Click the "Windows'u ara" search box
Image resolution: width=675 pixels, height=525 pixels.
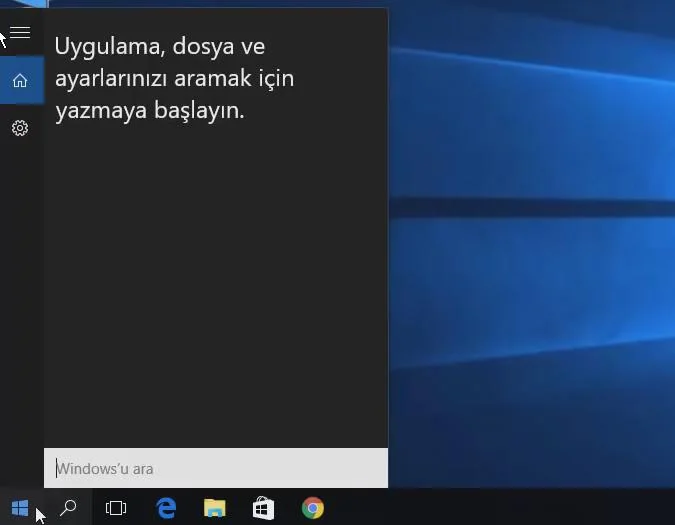215,468
